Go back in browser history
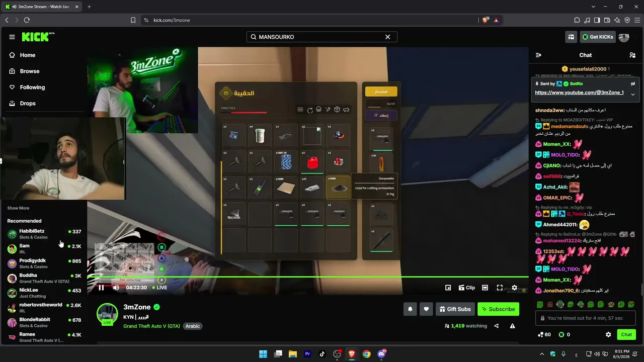The image size is (644, 362). pos(7,20)
